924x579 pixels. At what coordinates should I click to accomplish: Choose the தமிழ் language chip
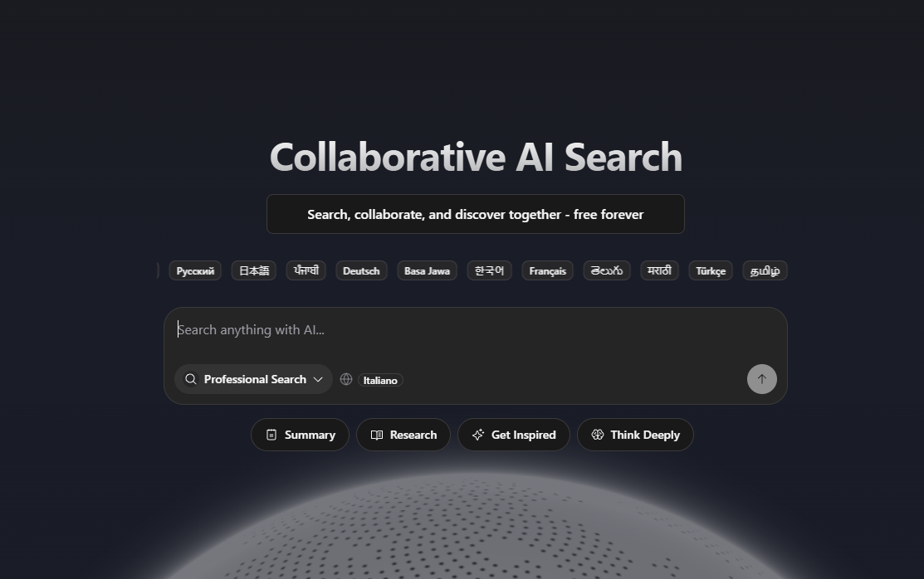pos(765,271)
